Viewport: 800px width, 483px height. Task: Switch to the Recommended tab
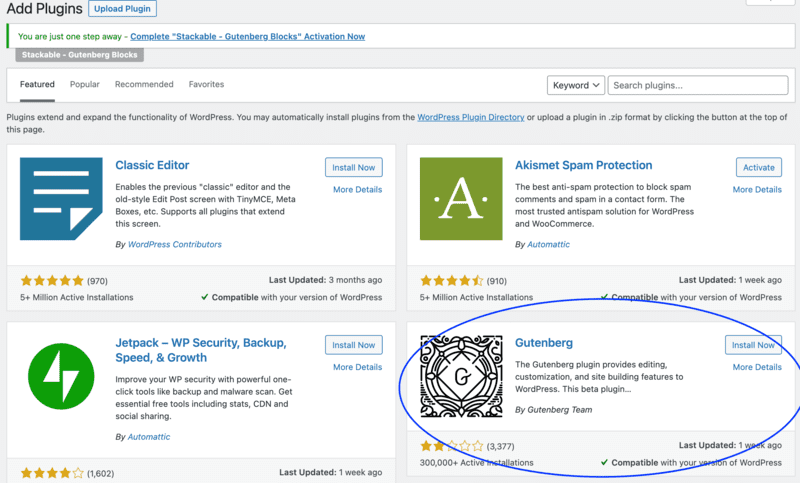[x=144, y=85]
